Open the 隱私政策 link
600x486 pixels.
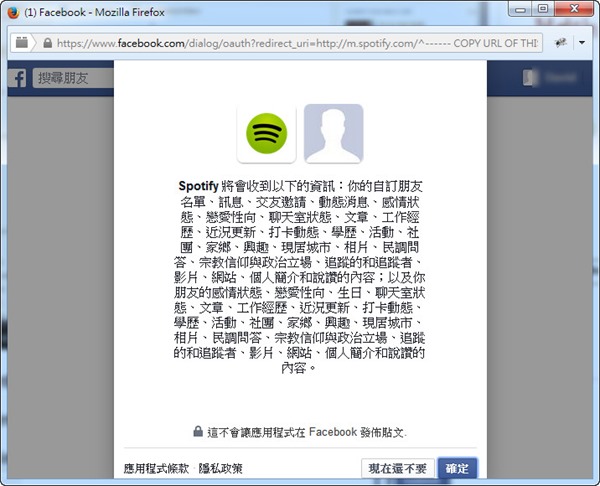[x=220, y=468]
